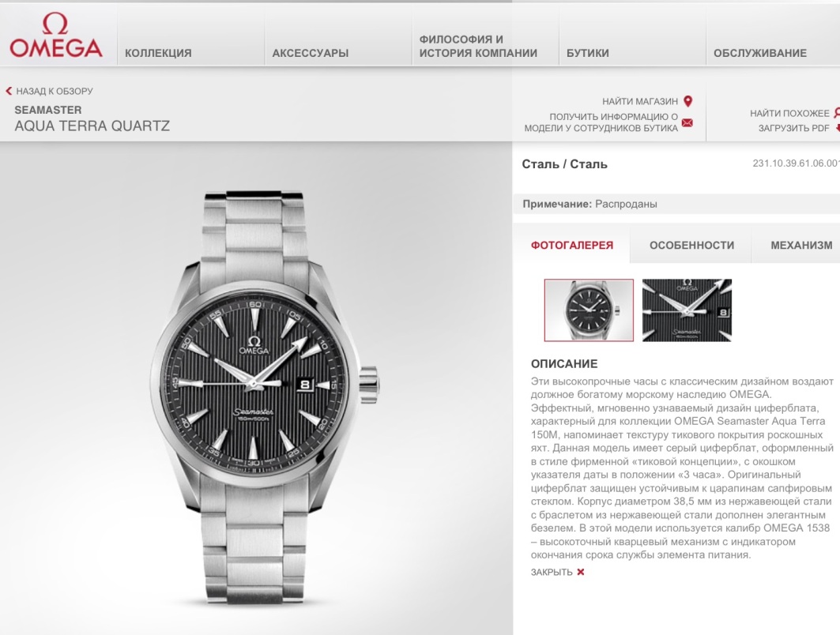The image size is (840, 635).
Task: Select the full watch thumbnail
Action: 589,310
